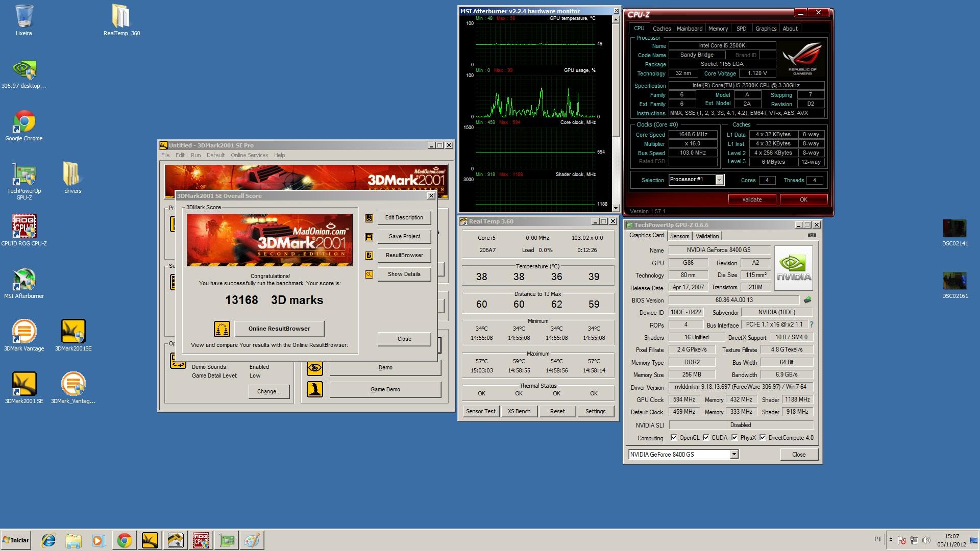This screenshot has height=551, width=980.
Task: Toggle the PhysX checkbox in GPU-Z
Action: (x=734, y=438)
